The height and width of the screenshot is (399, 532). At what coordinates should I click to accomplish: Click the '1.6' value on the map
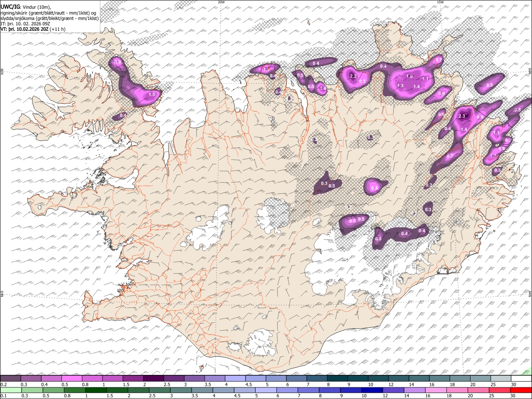[409, 76]
